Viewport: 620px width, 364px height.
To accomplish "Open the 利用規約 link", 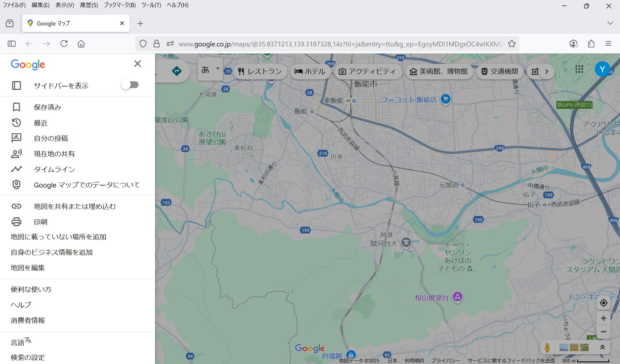I will (x=414, y=360).
